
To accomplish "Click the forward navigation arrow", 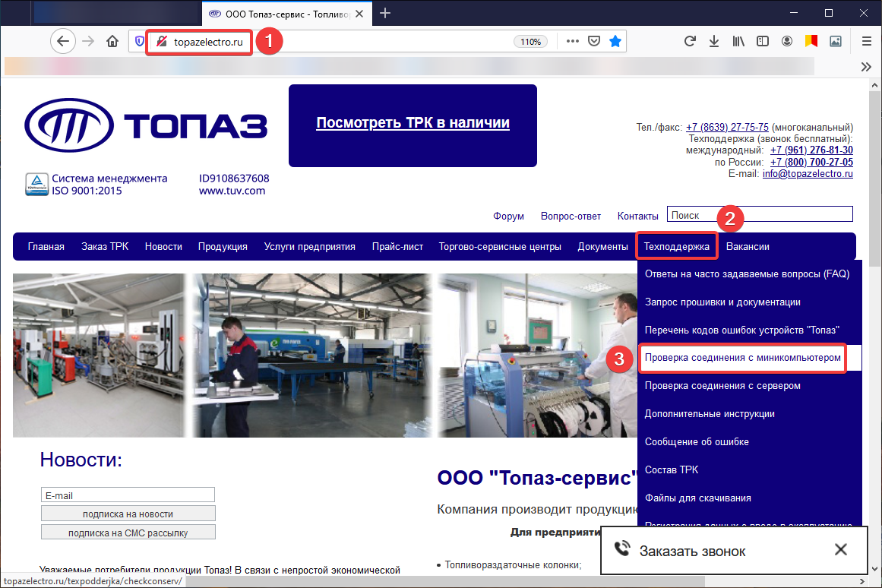I will [88, 41].
